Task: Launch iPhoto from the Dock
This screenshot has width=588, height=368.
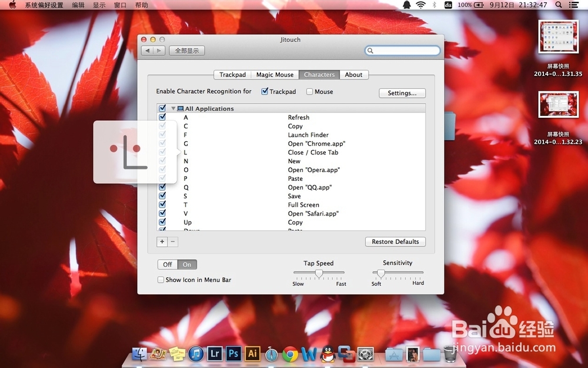Action: click(x=158, y=354)
